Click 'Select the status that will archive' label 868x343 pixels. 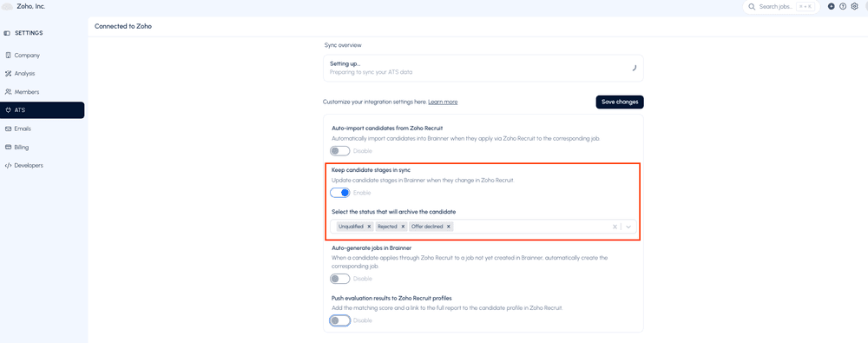click(x=393, y=212)
